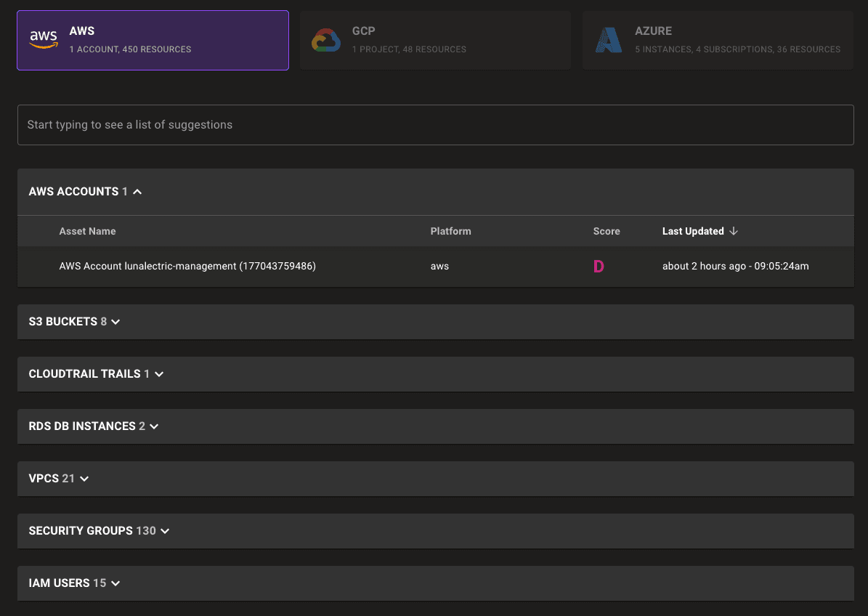Image resolution: width=868 pixels, height=616 pixels.
Task: Expand the S3 Buckets section
Action: point(115,322)
